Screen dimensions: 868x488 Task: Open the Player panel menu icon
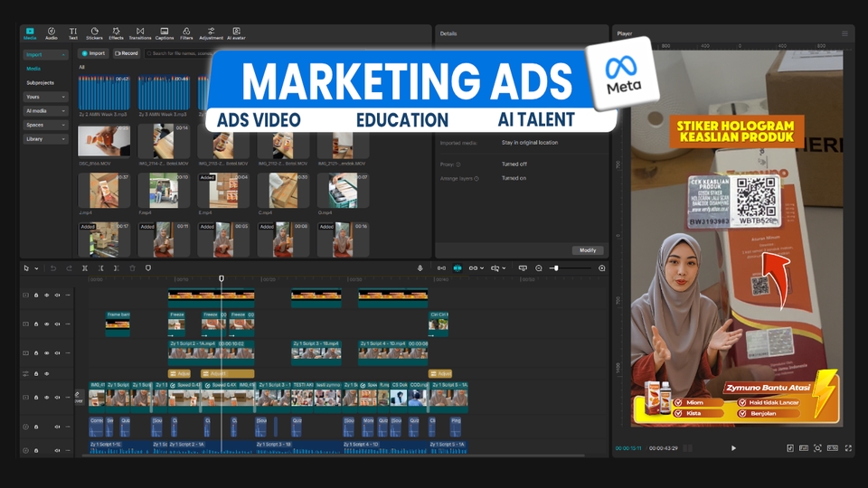click(844, 33)
